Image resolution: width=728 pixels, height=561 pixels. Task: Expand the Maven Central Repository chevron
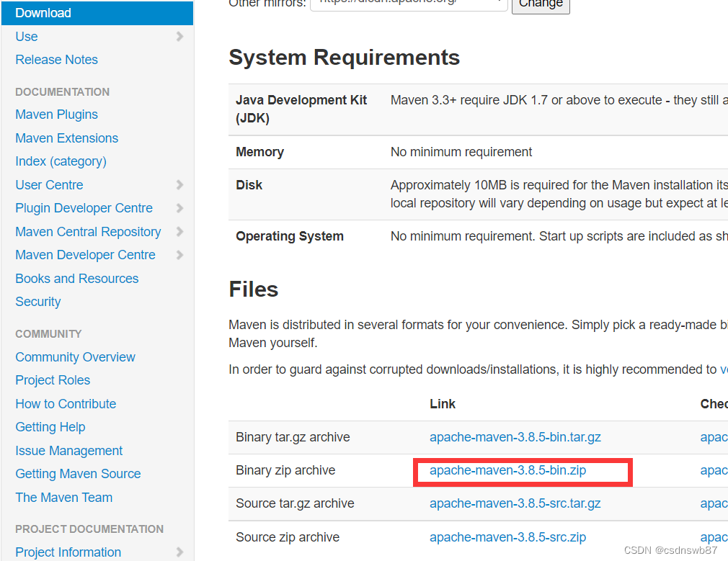point(179,231)
